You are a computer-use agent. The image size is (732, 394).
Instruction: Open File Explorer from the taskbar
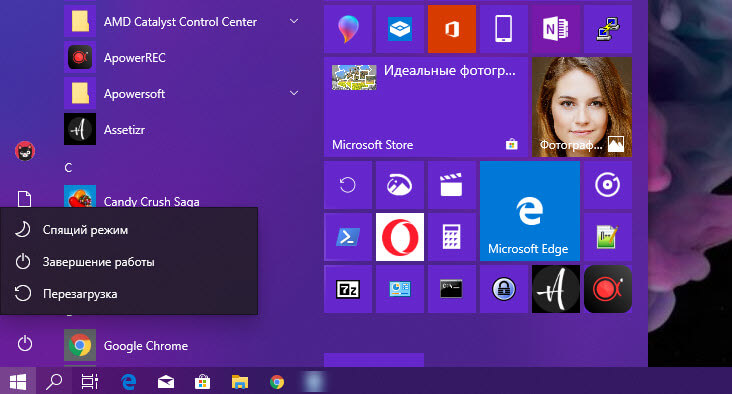pos(239,382)
